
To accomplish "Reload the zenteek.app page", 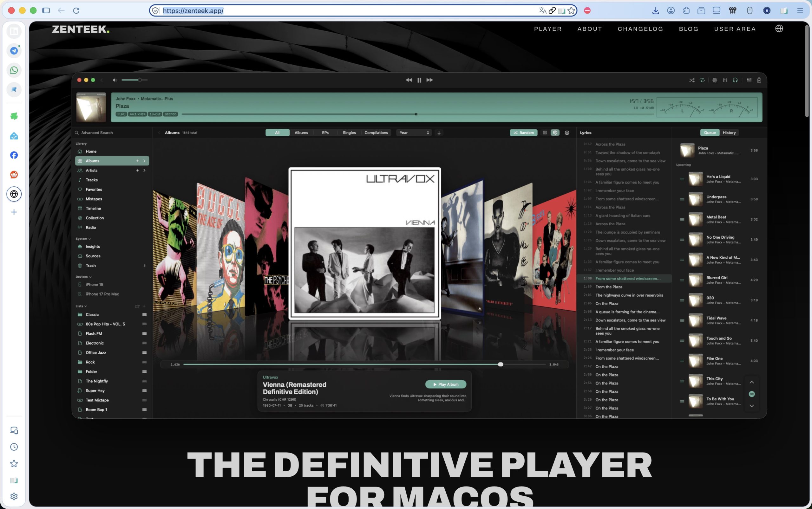I will click(x=76, y=11).
